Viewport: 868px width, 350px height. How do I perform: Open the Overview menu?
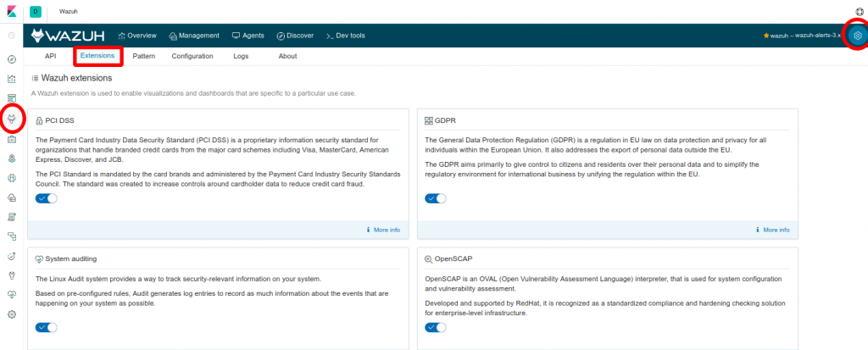point(138,36)
